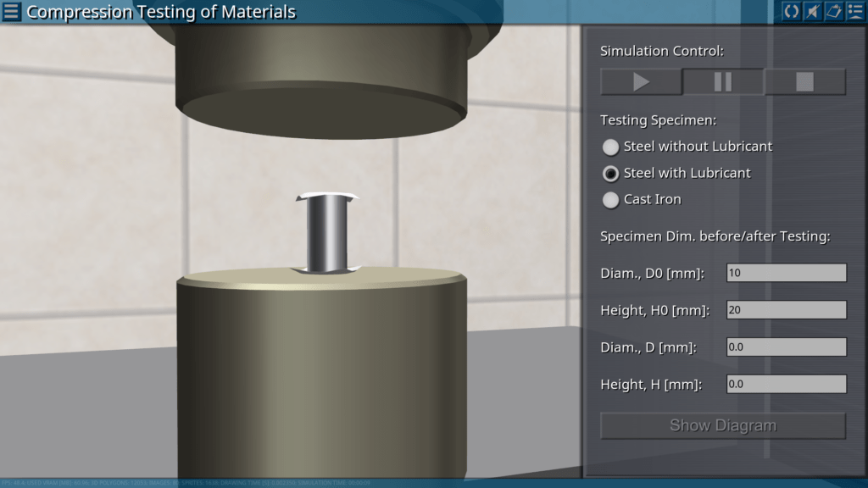The height and width of the screenshot is (488, 868).
Task: Click the lower compression platen base
Action: (322, 373)
